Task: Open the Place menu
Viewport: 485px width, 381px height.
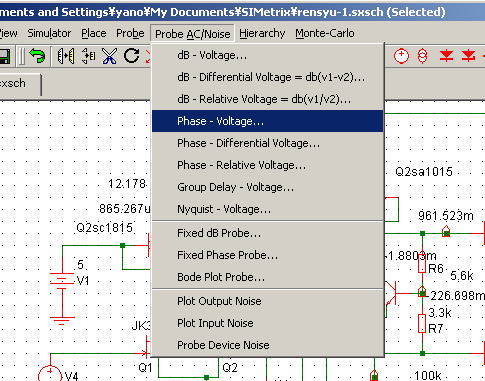Action: [x=94, y=33]
